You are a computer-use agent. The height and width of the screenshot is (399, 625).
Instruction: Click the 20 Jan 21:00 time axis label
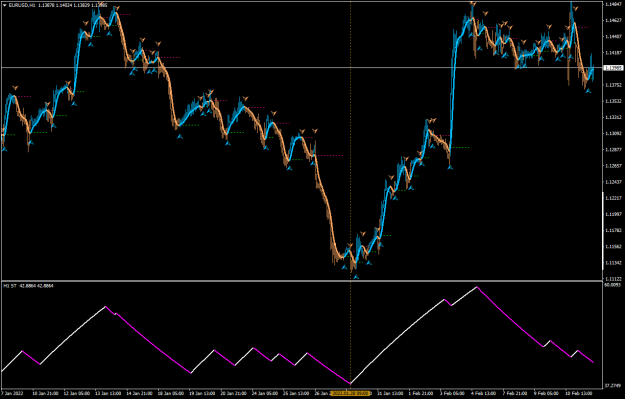234,393
